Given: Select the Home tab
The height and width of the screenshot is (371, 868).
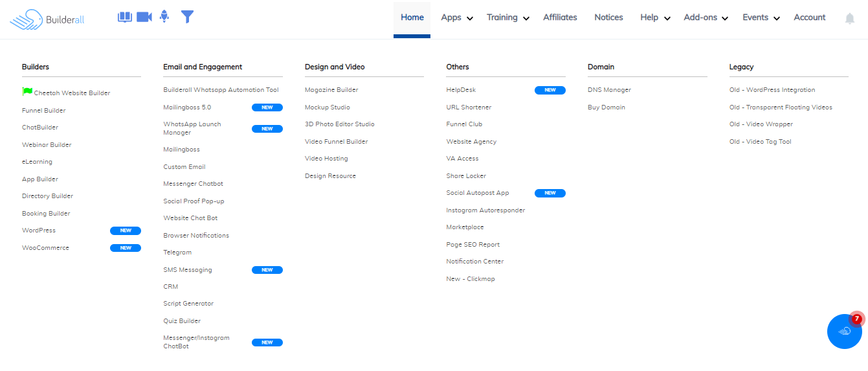Looking at the screenshot, I should 412,17.
